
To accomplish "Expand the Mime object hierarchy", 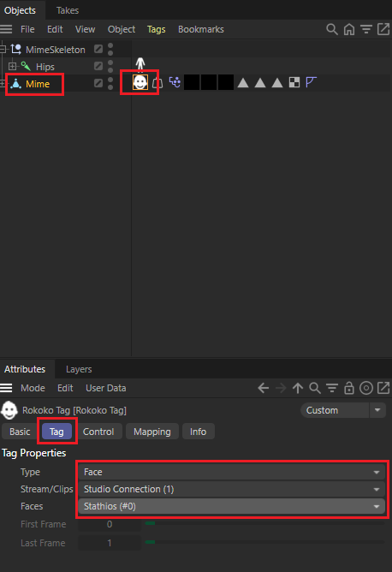I will click(x=3, y=84).
